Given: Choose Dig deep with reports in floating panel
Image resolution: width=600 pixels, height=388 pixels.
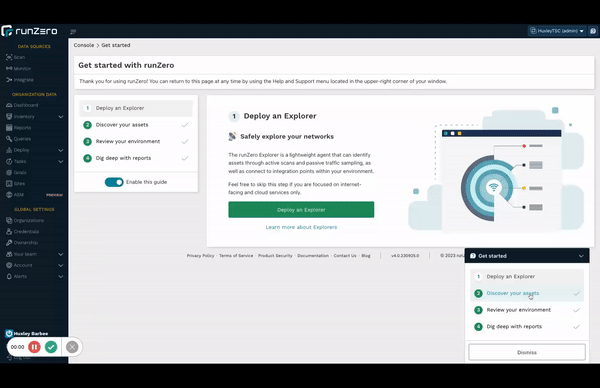Looking at the screenshot, I should pos(527,326).
